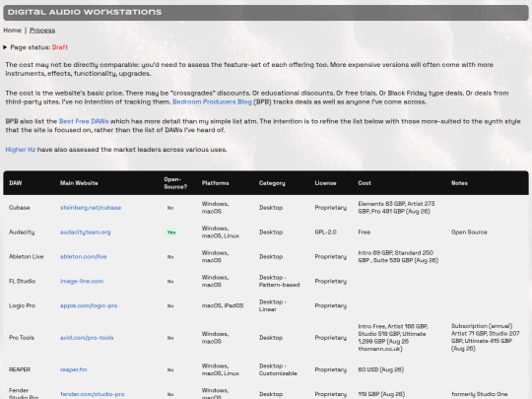This screenshot has height=399, width=532.
Task: Click Pro Tools Subscription (annual) note
Action: click(x=485, y=337)
